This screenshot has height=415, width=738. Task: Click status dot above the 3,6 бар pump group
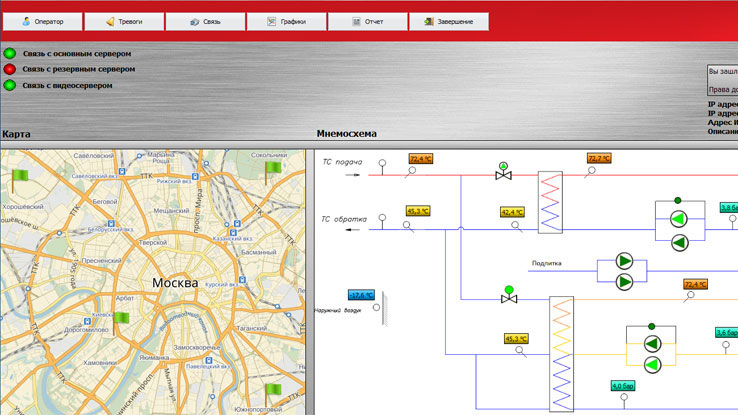(x=651, y=326)
